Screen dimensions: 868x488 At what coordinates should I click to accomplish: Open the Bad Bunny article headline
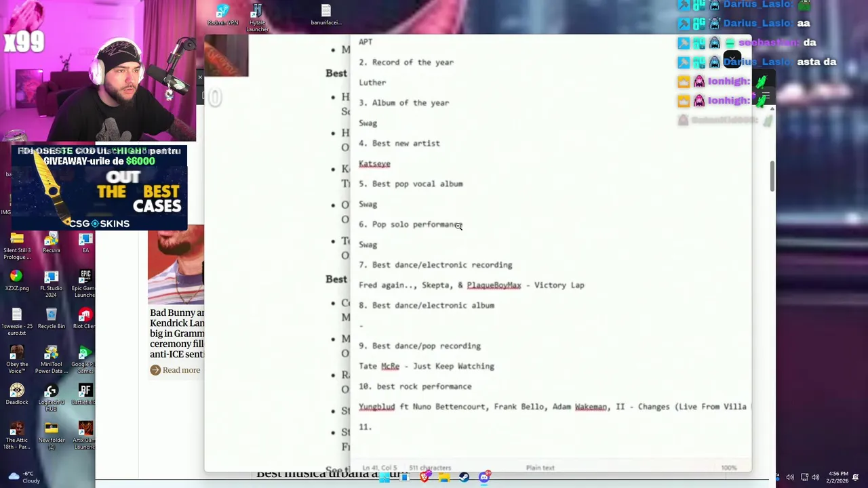pyautogui.click(x=177, y=333)
